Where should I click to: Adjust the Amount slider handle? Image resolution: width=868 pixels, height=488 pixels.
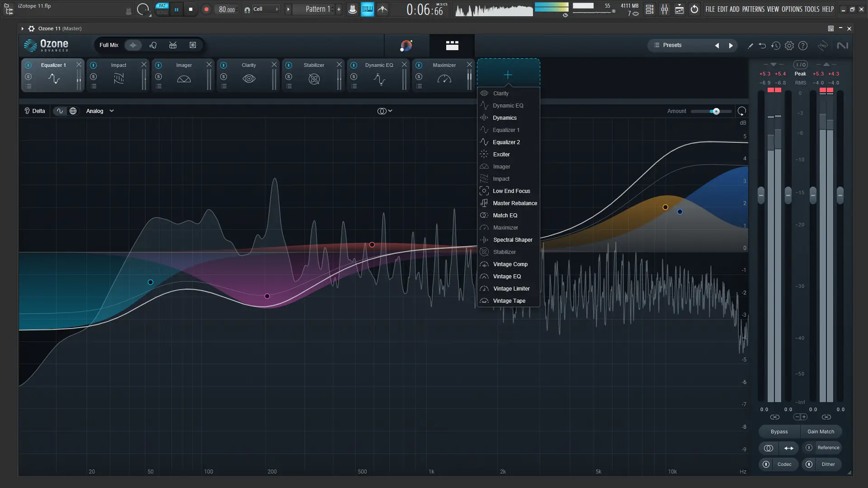pyautogui.click(x=716, y=111)
